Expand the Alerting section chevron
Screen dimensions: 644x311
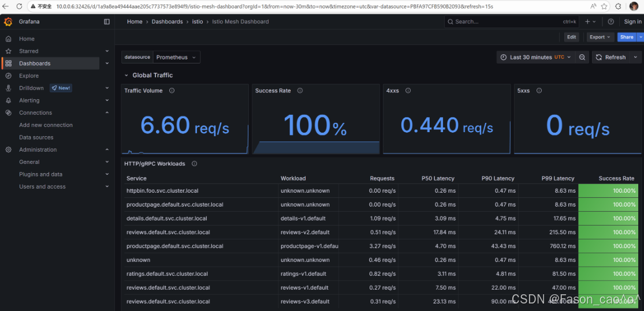coord(107,100)
